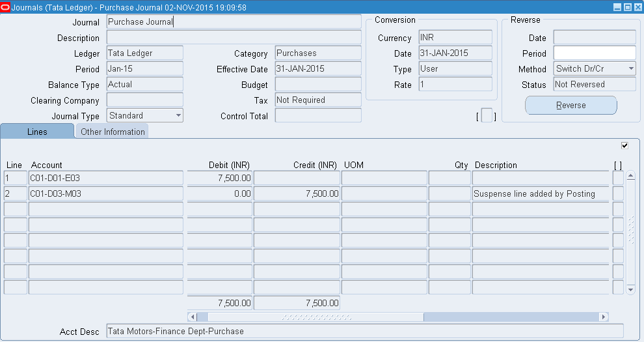Open the flexfield box for line 2

coord(618,193)
